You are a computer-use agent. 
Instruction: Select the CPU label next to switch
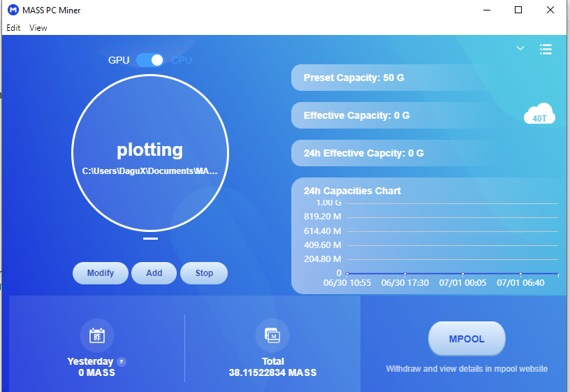(x=182, y=60)
